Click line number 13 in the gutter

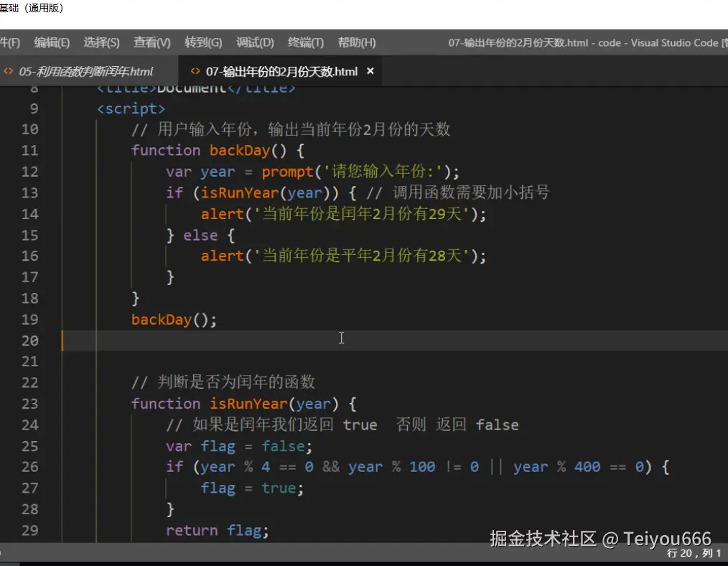(29, 192)
